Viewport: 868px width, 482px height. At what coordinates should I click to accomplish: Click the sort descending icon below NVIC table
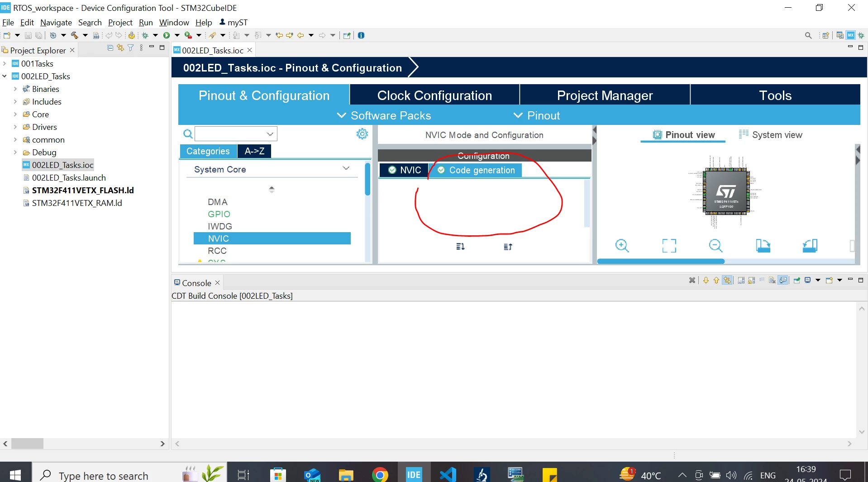click(x=460, y=247)
